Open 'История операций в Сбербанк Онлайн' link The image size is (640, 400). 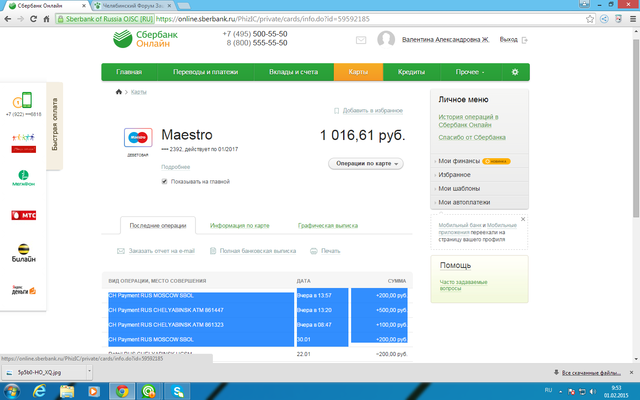pyautogui.click(x=468, y=121)
